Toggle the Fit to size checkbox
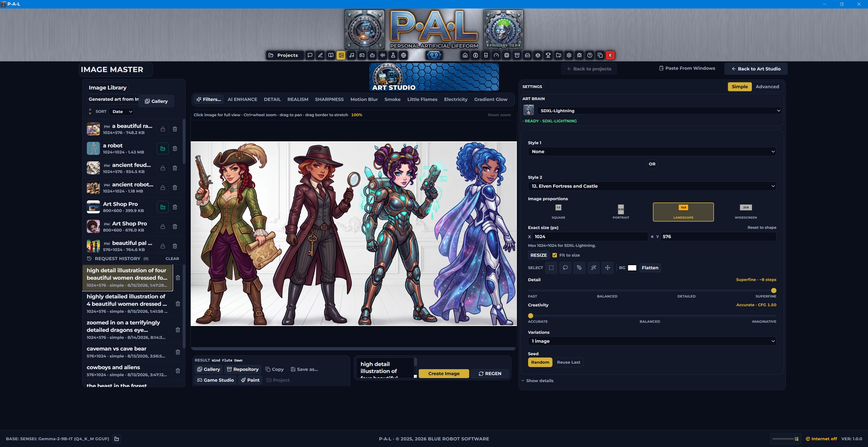Screen dimensions: 868x447 (x=555, y=255)
